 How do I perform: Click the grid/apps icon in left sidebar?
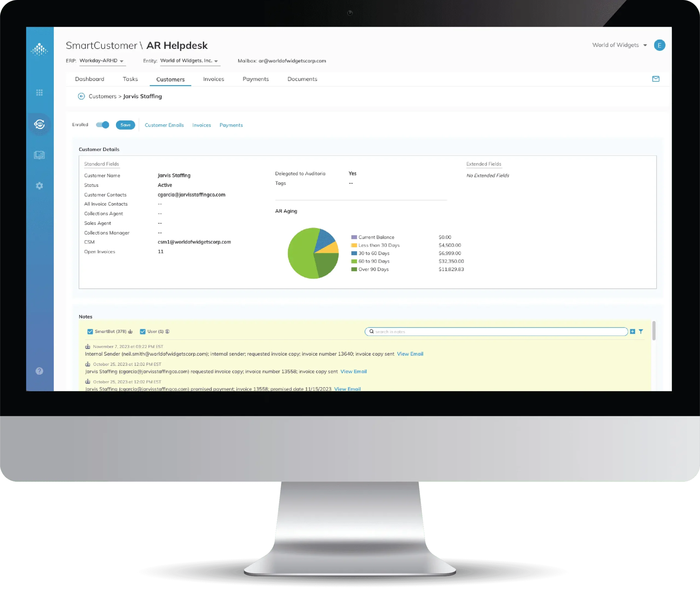39,92
